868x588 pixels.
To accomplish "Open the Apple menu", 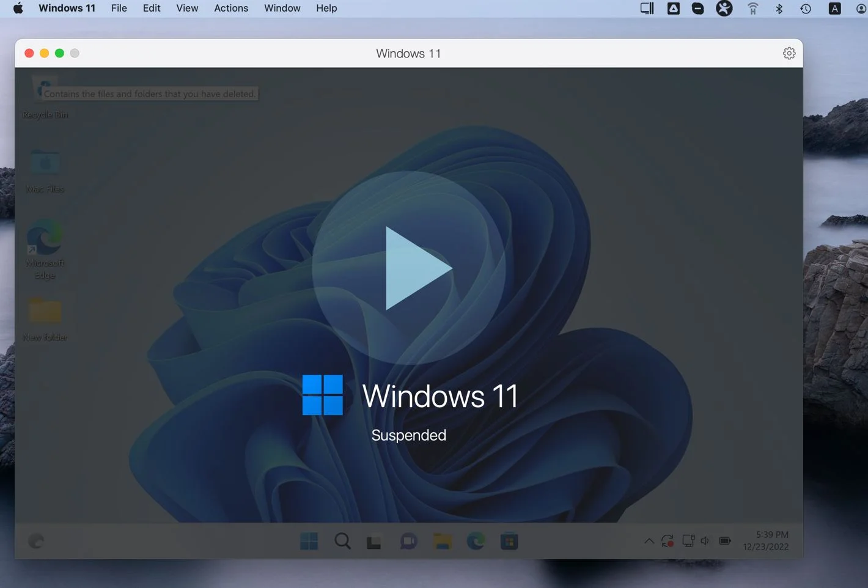I will tap(18, 8).
